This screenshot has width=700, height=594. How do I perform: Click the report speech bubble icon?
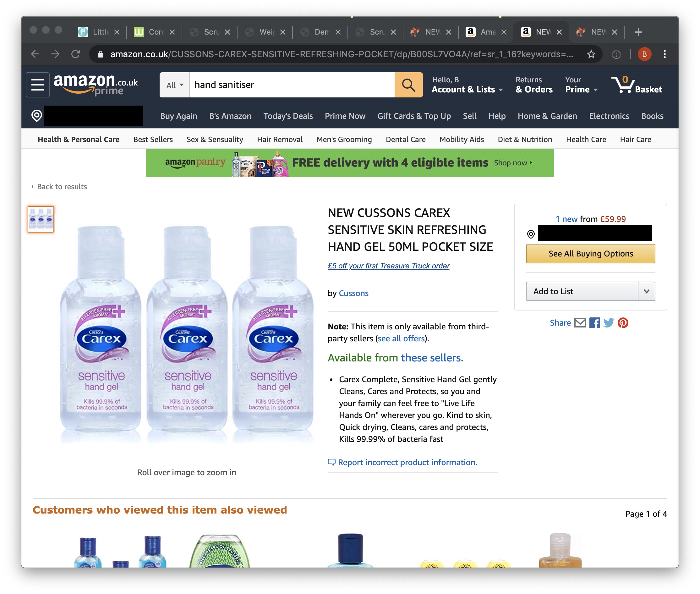331,462
